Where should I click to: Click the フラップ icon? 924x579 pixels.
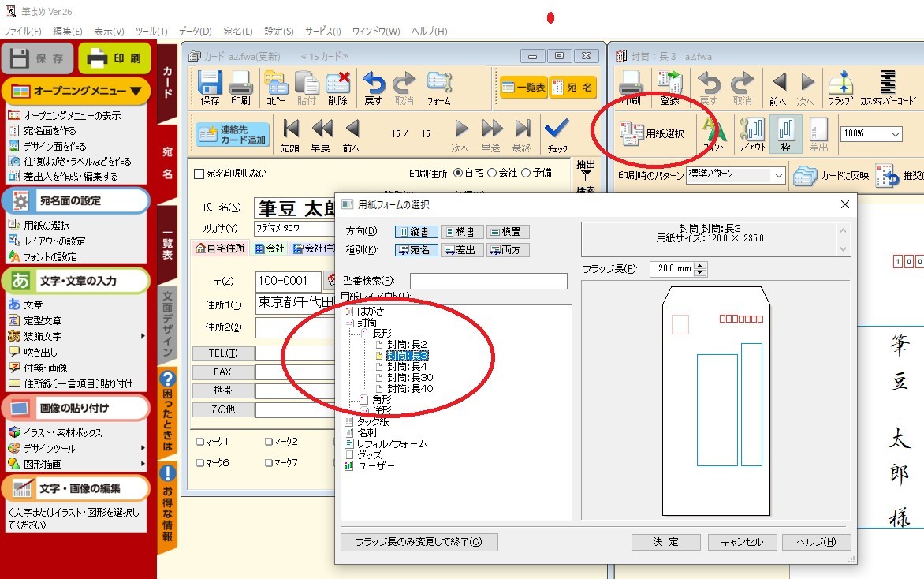[x=841, y=88]
